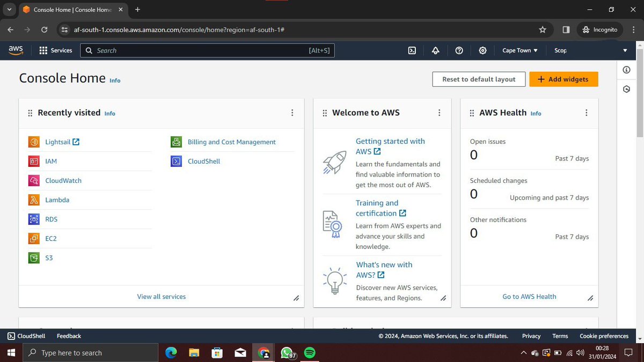Open File Explorer from the taskbar
Viewport: 644px width, 362px height.
coord(194,353)
